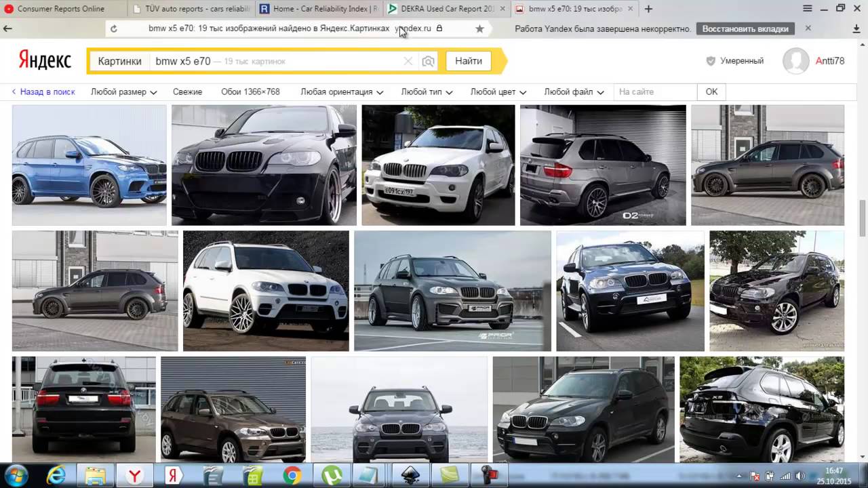Open black X5 rear view thumbnail with X5 badge
Image resolution: width=868 pixels, height=488 pixels.
(762, 409)
